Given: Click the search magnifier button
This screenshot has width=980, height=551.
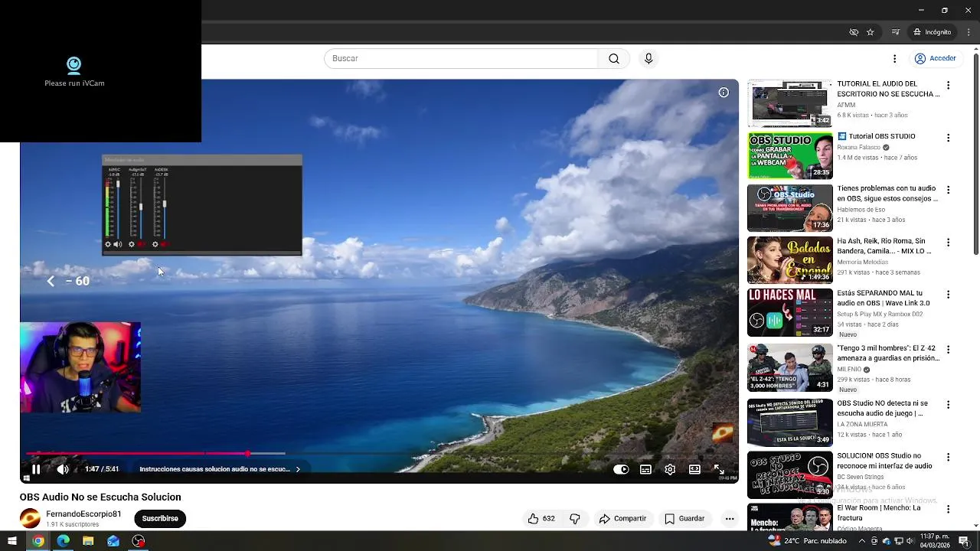Looking at the screenshot, I should pyautogui.click(x=614, y=59).
